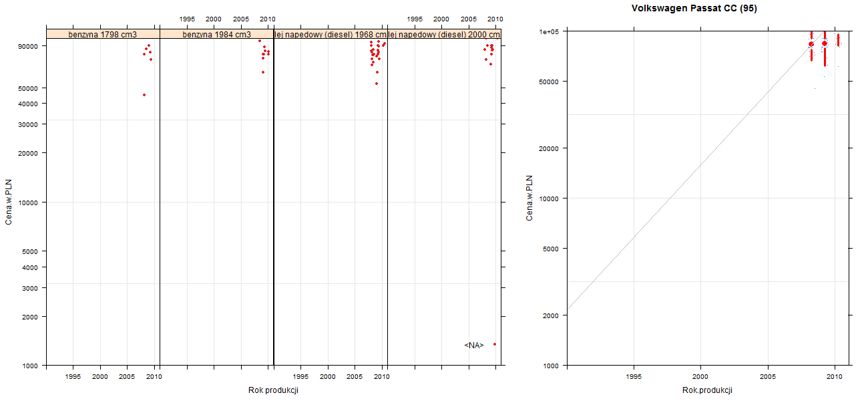The width and height of the screenshot is (868, 401).
Task: Click '2005' below the benzyna 1798 panel
Action: coord(127,377)
